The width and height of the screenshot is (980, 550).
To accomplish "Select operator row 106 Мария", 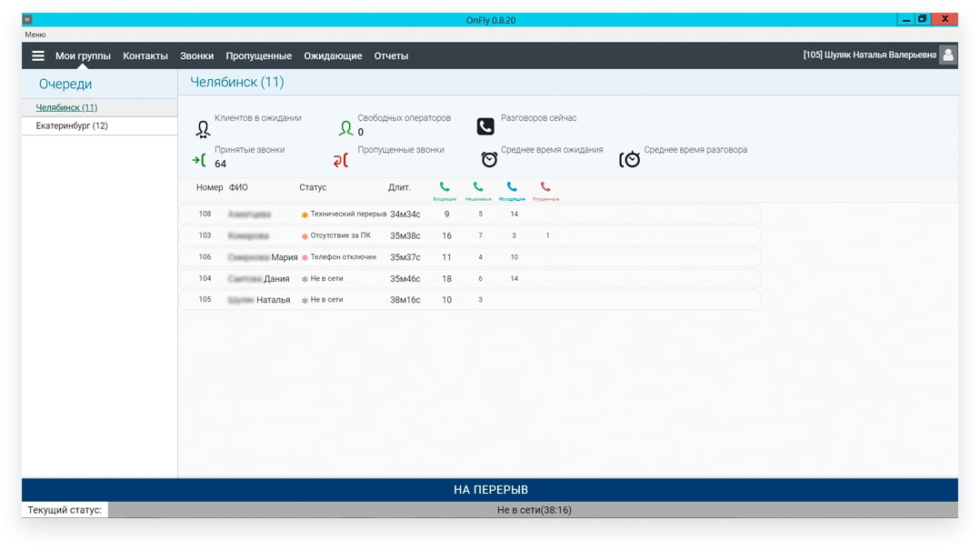I will (x=470, y=257).
